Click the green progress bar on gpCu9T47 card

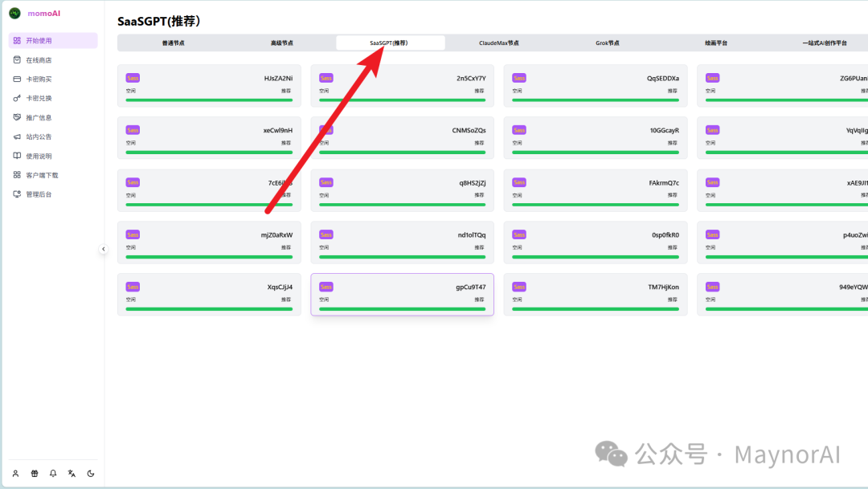(x=403, y=308)
